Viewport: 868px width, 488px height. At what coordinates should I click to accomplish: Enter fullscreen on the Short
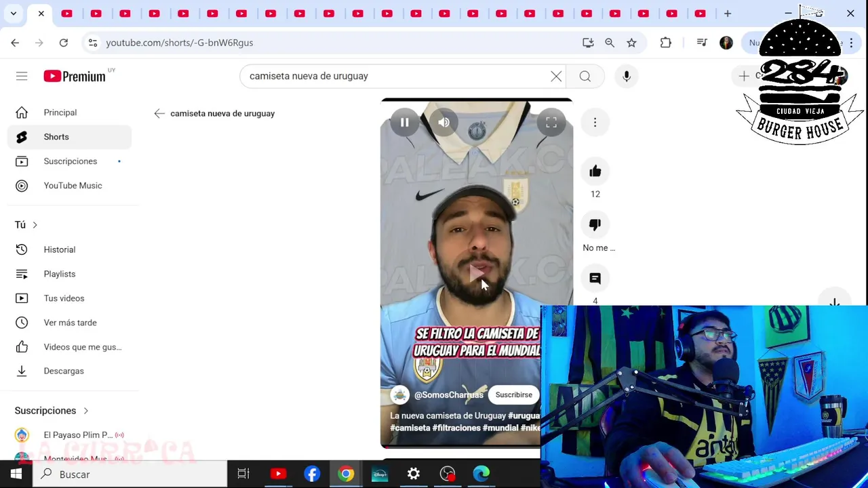(x=551, y=123)
